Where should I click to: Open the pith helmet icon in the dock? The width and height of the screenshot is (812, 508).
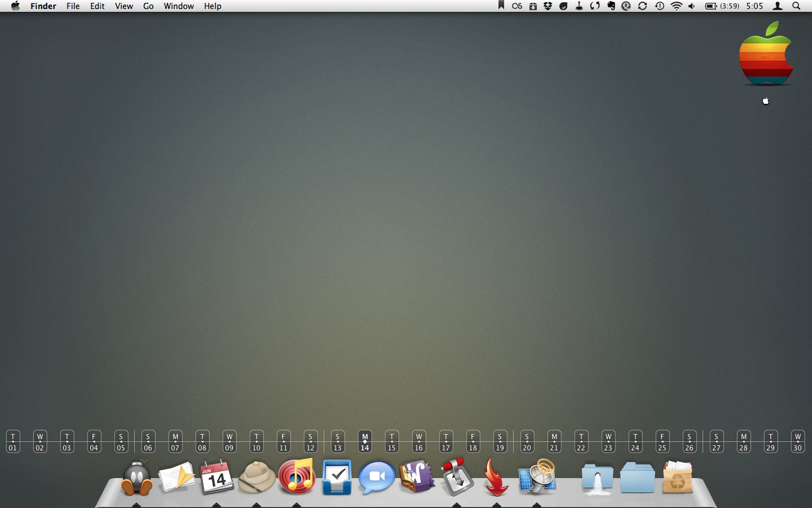(257, 478)
